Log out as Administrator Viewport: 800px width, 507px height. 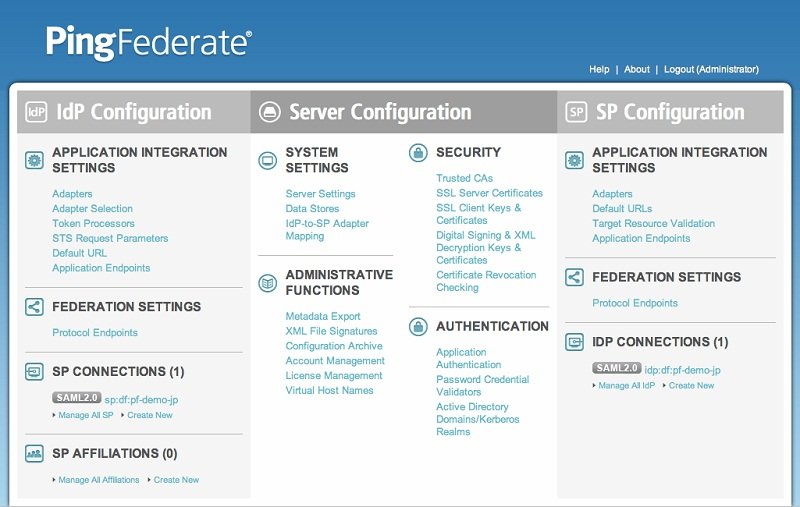[711, 69]
